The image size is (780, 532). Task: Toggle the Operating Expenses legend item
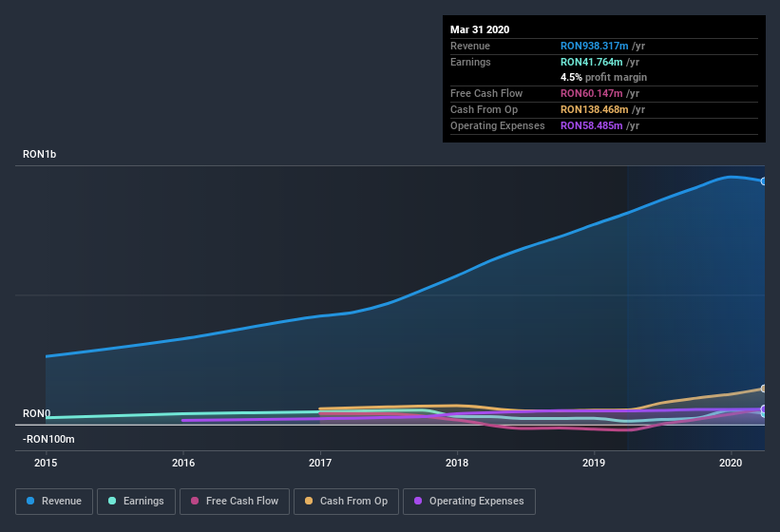469,502
